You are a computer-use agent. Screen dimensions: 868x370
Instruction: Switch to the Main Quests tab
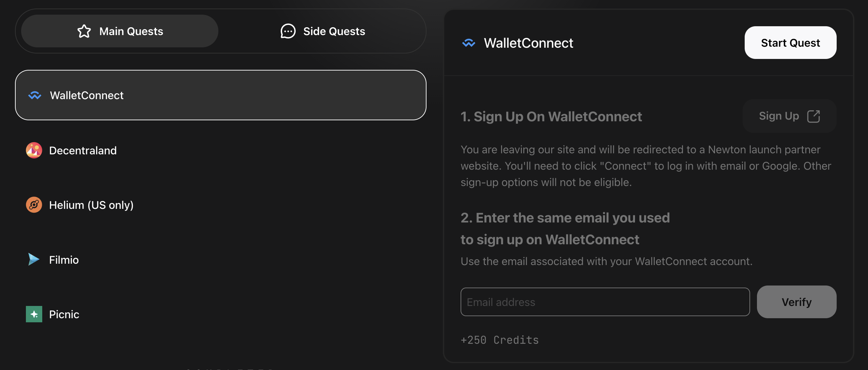[x=120, y=31]
